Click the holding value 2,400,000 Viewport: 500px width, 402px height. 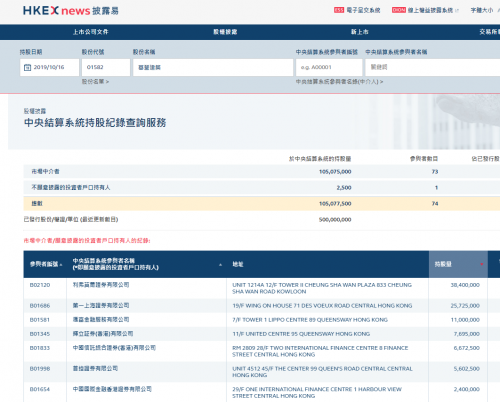tap(467, 389)
